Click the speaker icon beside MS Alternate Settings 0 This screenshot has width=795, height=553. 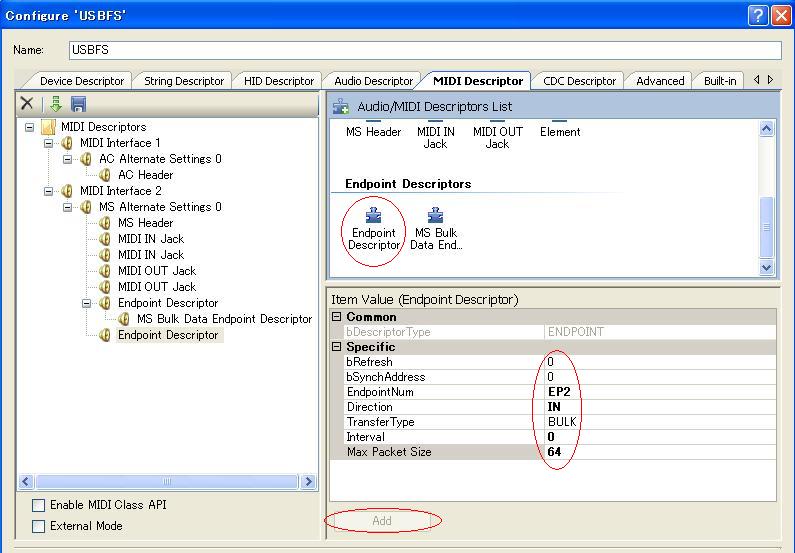[86, 207]
